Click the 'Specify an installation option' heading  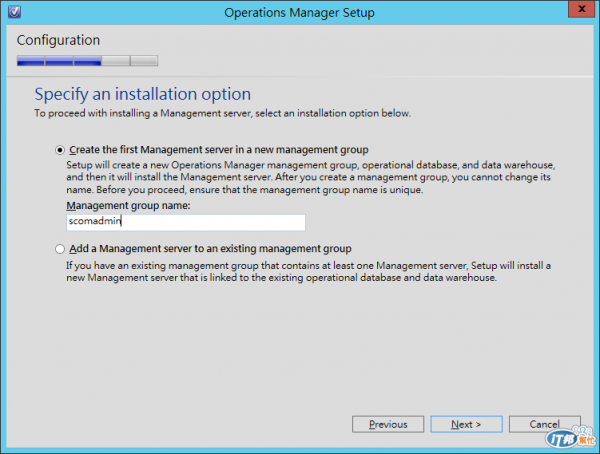pyautogui.click(x=143, y=94)
